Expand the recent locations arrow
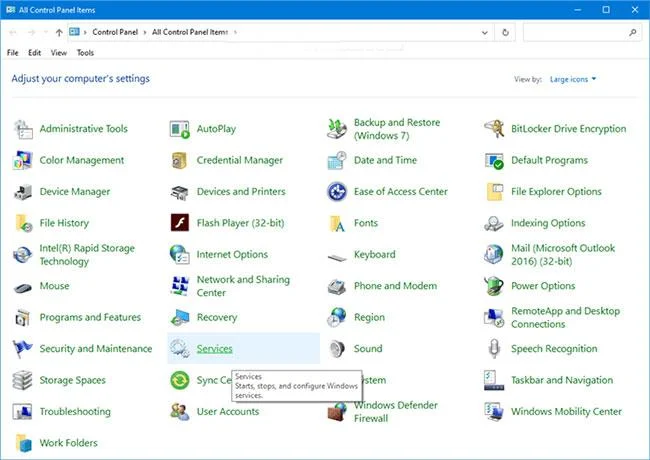This screenshot has width=650, height=460. (46, 32)
